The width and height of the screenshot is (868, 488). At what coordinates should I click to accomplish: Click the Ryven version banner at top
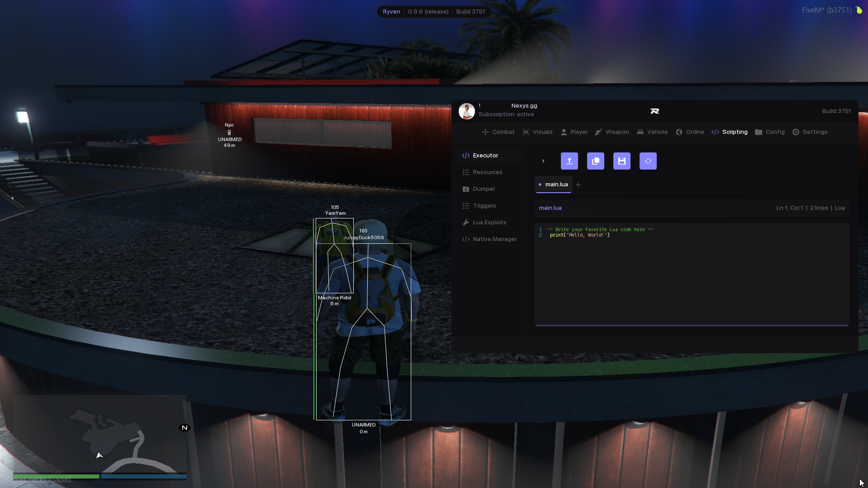[434, 12]
